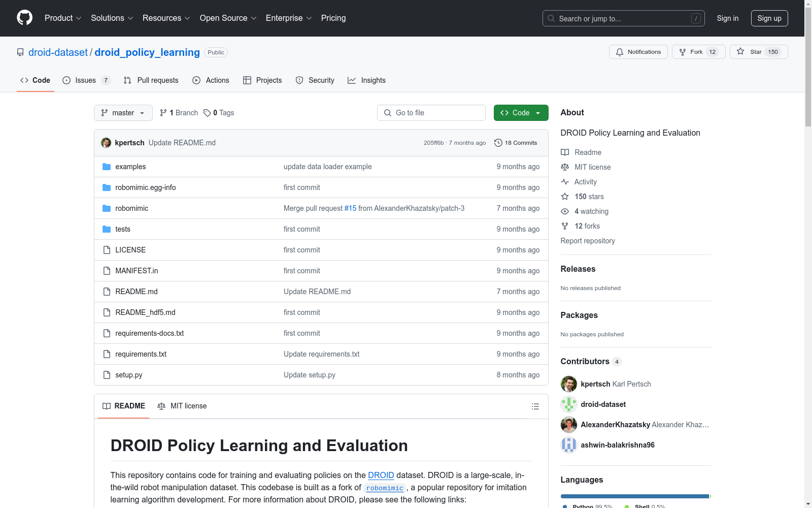Click the Releases heading link
Image resolution: width=812 pixels, height=508 pixels.
(578, 269)
